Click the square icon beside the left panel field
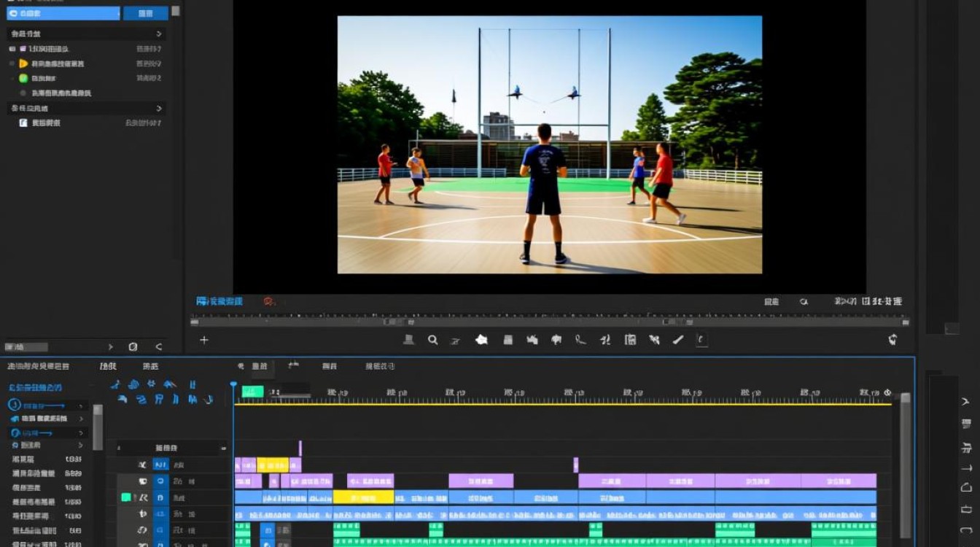The height and width of the screenshot is (547, 980). (133, 347)
